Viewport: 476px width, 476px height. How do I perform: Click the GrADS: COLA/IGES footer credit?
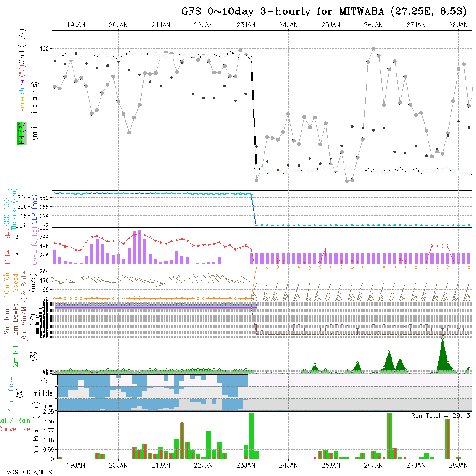click(x=27, y=472)
